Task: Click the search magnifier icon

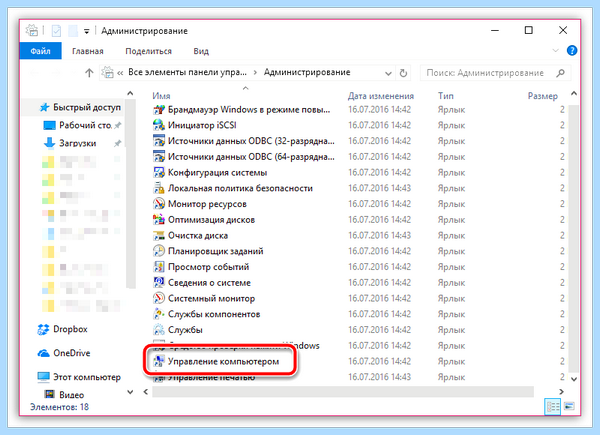Action: click(x=561, y=73)
